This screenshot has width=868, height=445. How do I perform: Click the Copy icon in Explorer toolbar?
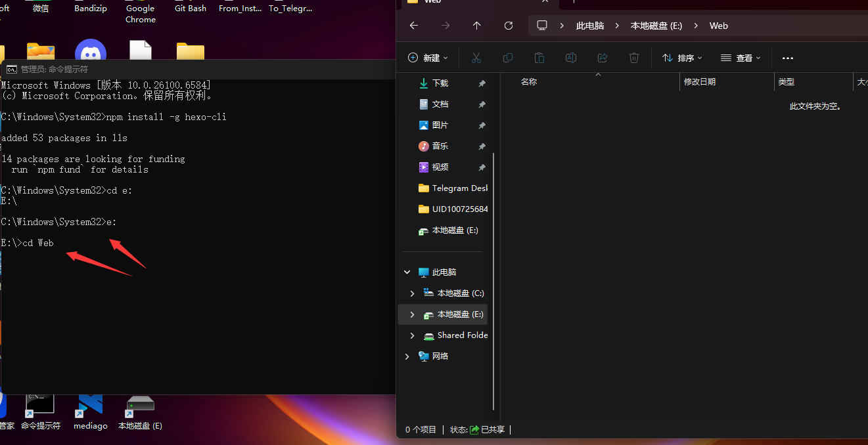pos(508,58)
